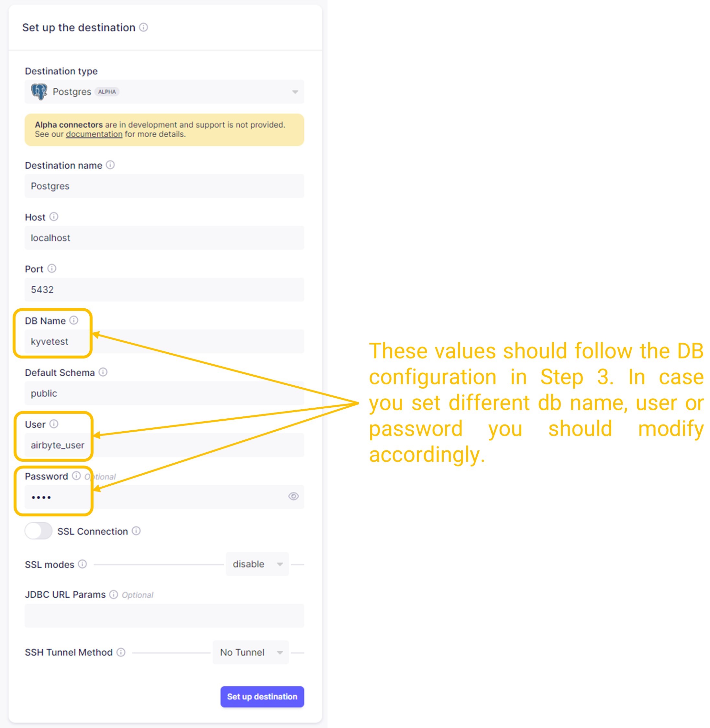710x728 pixels.
Task: Click the Default Schema info icon
Action: pos(103,372)
